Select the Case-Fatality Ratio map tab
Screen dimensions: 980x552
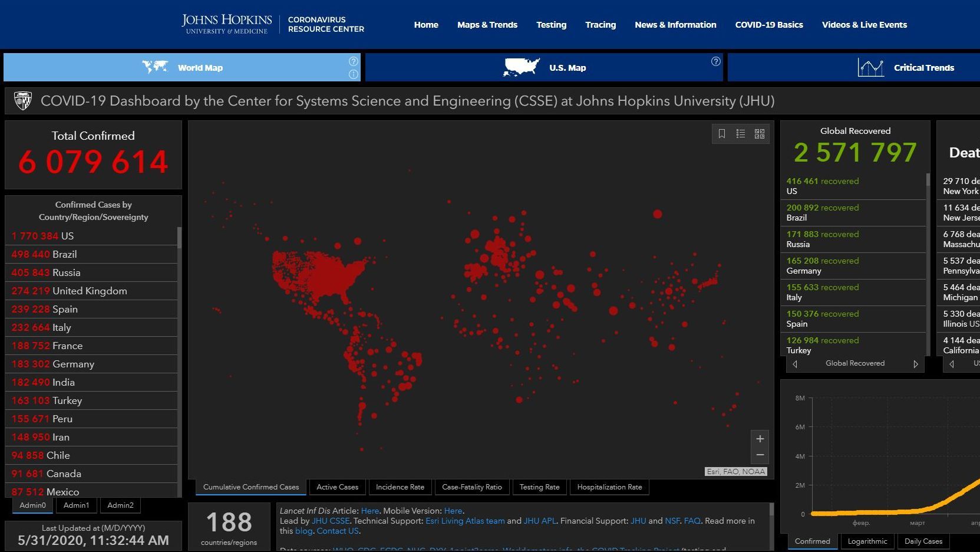(x=472, y=487)
